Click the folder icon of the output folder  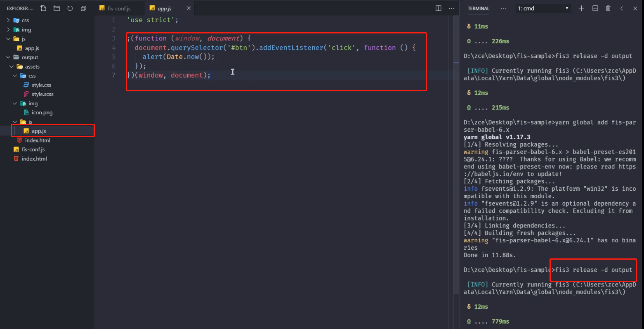tap(17, 57)
